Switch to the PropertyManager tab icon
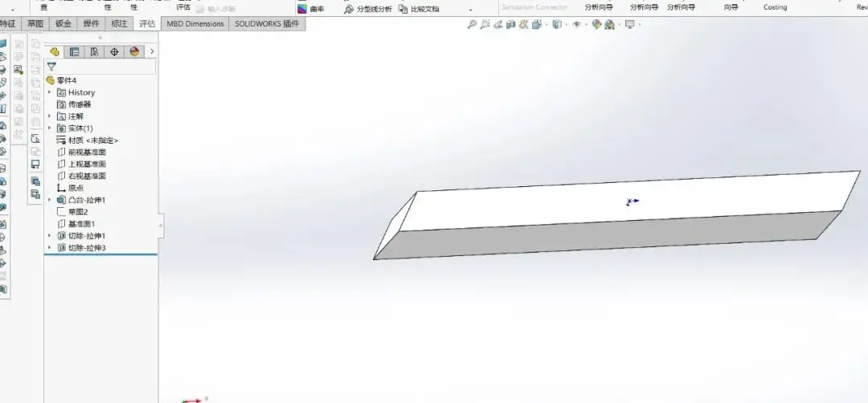 pos(74,51)
